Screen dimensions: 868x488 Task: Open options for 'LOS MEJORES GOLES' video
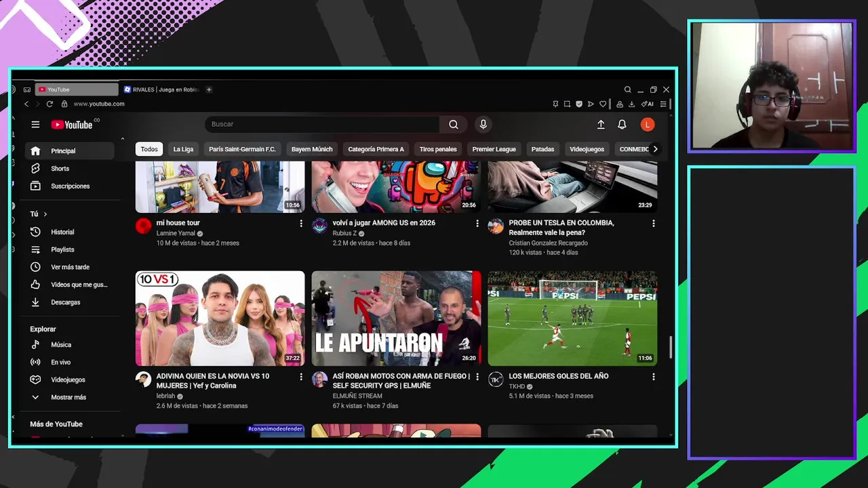pyautogui.click(x=654, y=376)
